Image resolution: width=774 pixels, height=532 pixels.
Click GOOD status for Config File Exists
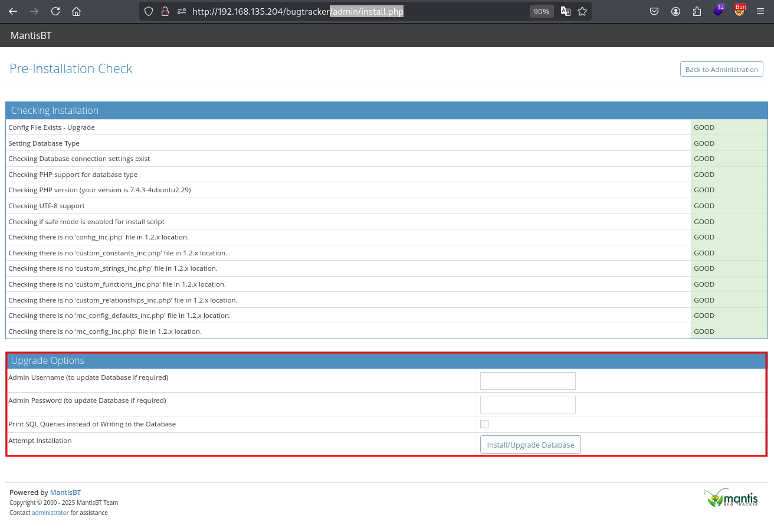point(704,127)
